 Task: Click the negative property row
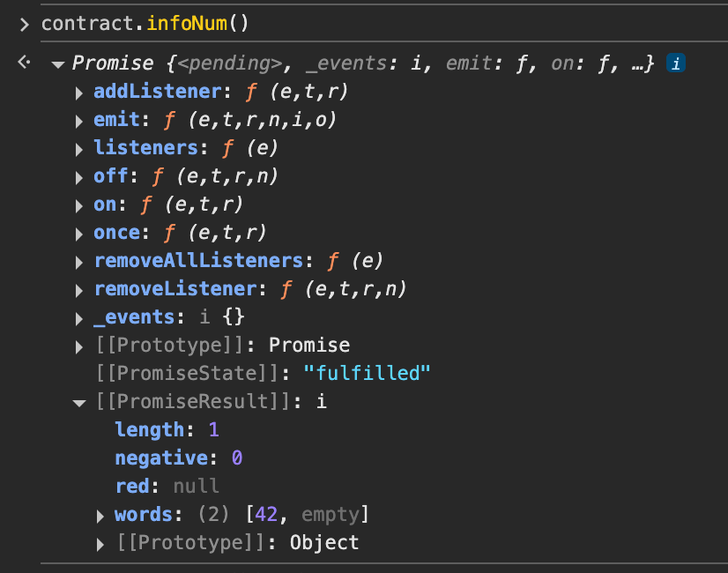(x=178, y=458)
